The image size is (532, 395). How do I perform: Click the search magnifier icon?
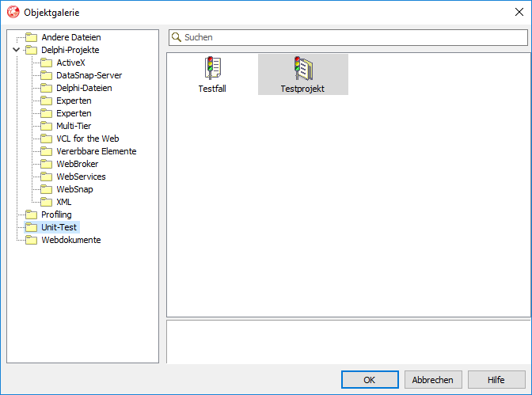pyautogui.click(x=177, y=37)
